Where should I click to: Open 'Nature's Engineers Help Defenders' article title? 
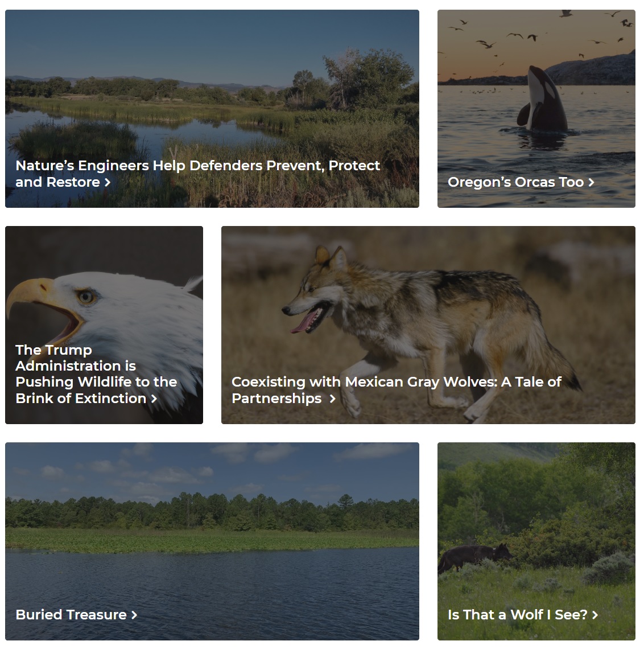[198, 174]
